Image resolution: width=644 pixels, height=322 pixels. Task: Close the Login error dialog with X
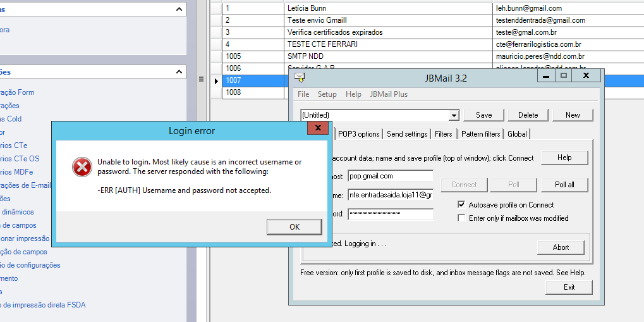[317, 128]
